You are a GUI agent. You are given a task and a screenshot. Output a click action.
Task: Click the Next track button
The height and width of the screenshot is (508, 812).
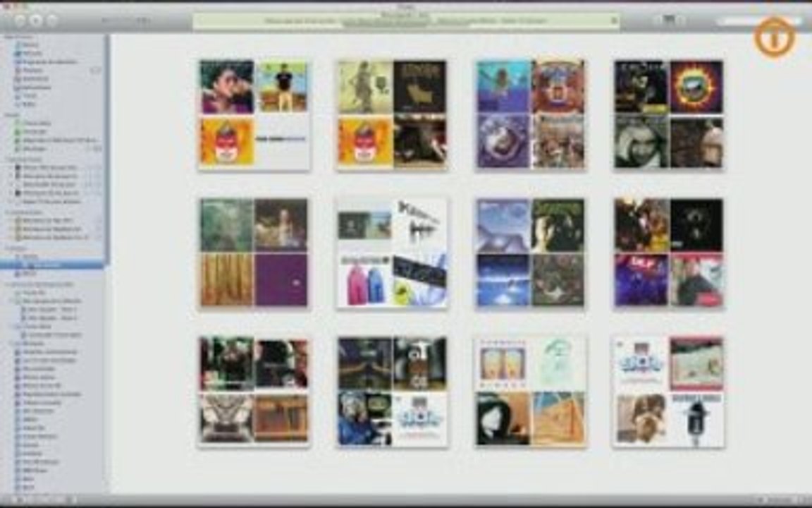click(51, 20)
